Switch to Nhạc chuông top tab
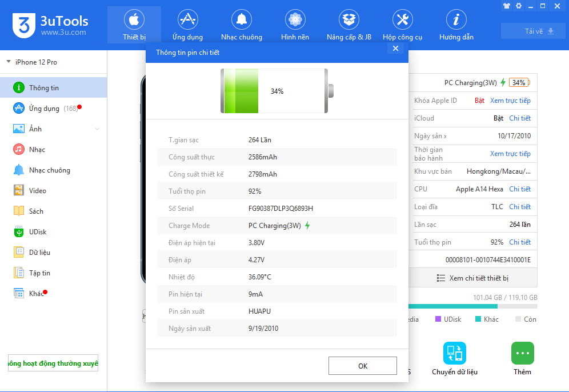569x392 pixels. pos(241,25)
